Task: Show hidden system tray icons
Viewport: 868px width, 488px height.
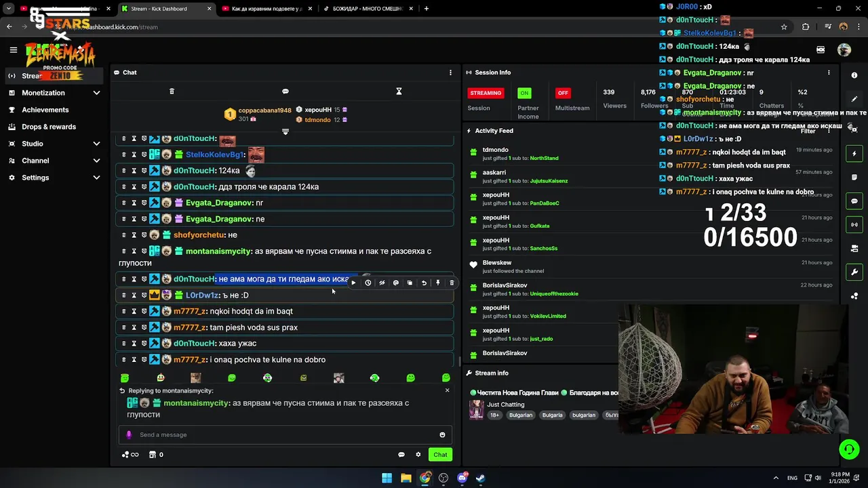Action: (776, 478)
